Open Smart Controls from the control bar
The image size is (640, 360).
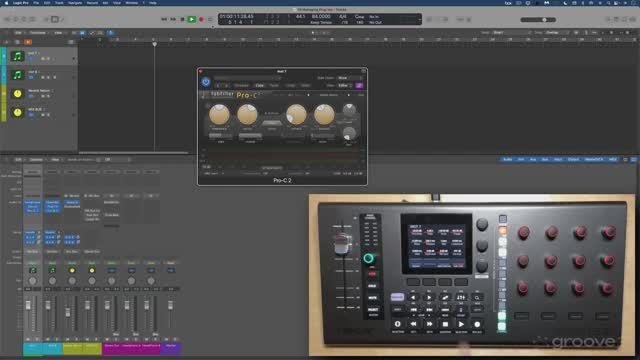coord(46,19)
